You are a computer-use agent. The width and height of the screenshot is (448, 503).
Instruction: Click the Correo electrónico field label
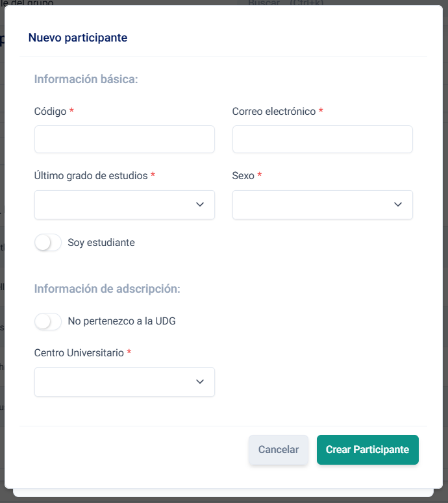tap(274, 112)
